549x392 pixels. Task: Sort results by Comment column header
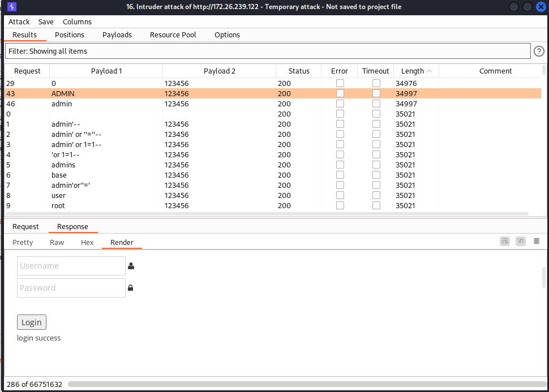(495, 71)
